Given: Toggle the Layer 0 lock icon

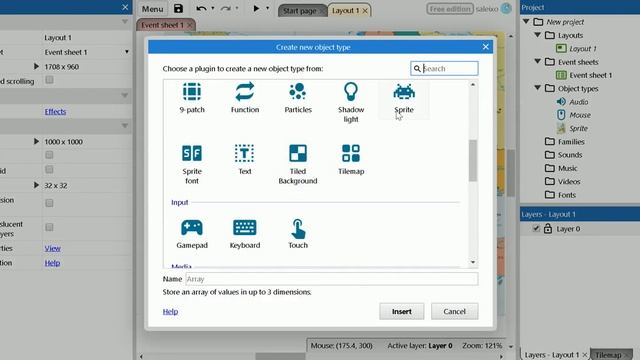Looking at the screenshot, I should [x=548, y=229].
